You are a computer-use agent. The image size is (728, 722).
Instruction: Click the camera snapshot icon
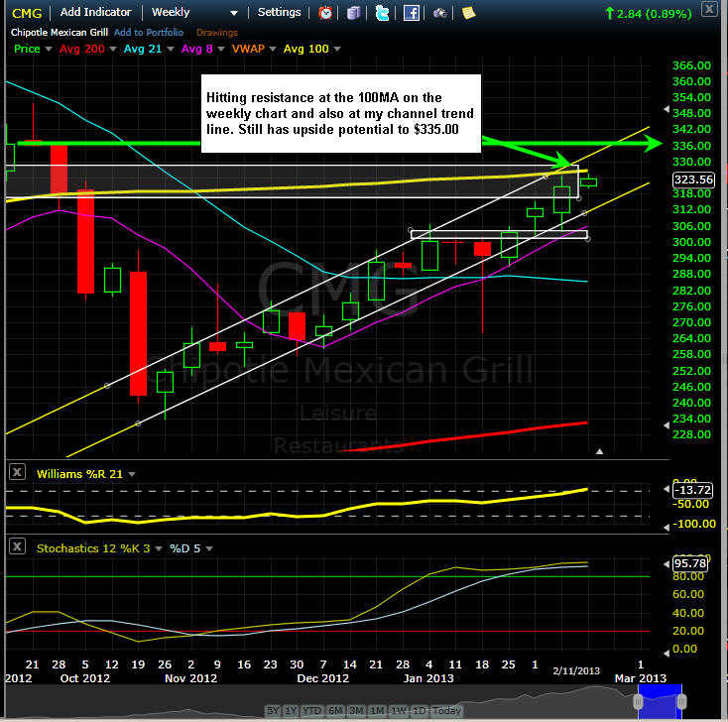(439, 13)
